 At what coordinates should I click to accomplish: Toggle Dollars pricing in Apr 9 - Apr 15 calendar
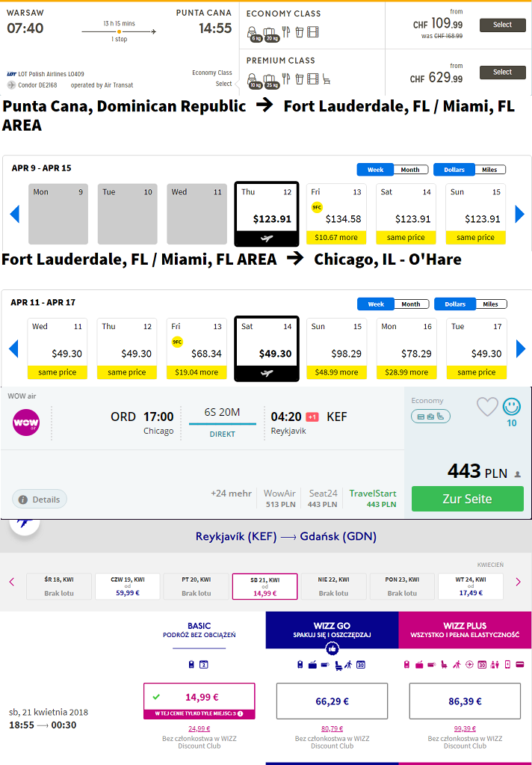coord(454,170)
